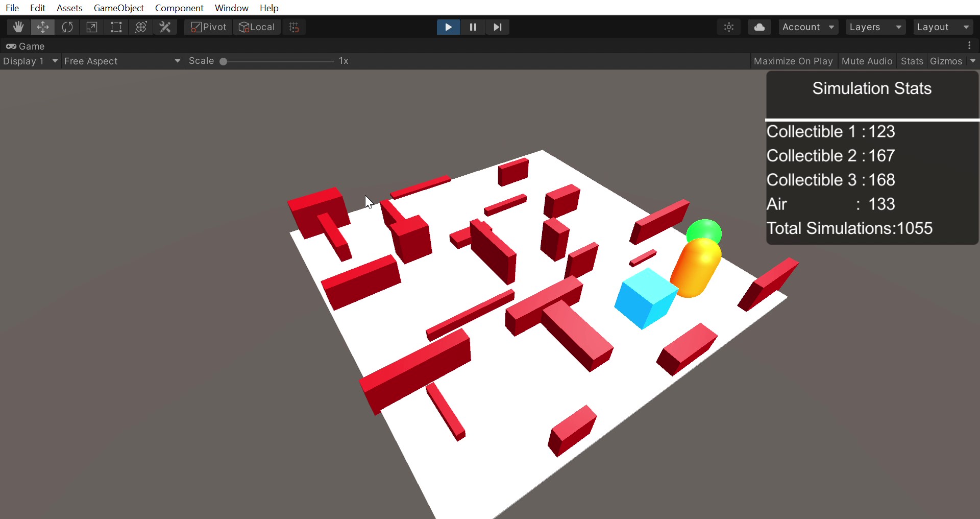980x519 pixels.
Task: Select the Game tab
Action: [31, 46]
